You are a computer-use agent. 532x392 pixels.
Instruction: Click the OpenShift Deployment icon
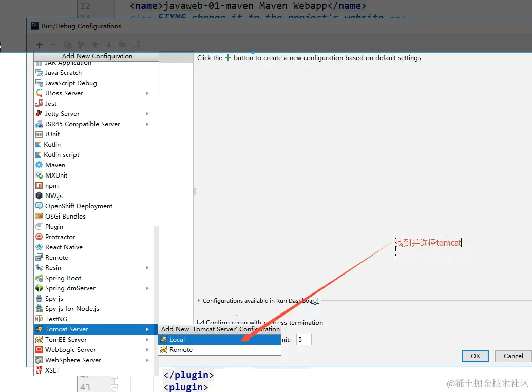tap(39, 206)
